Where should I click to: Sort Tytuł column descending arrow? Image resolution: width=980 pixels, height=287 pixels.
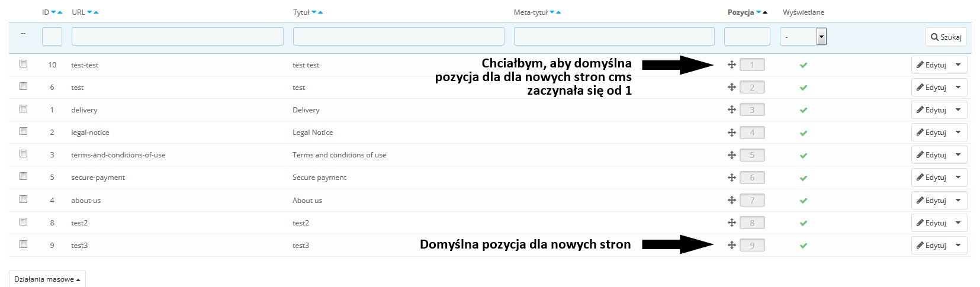point(314,12)
